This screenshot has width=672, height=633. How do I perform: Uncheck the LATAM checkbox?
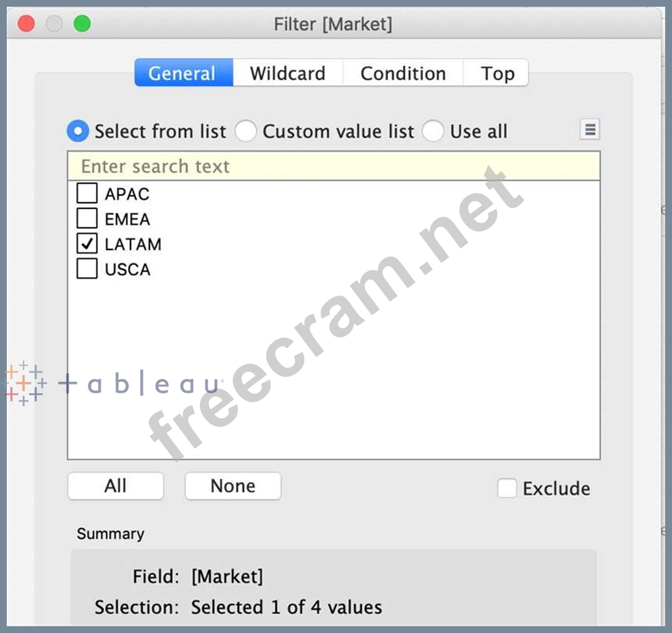pyautogui.click(x=87, y=243)
